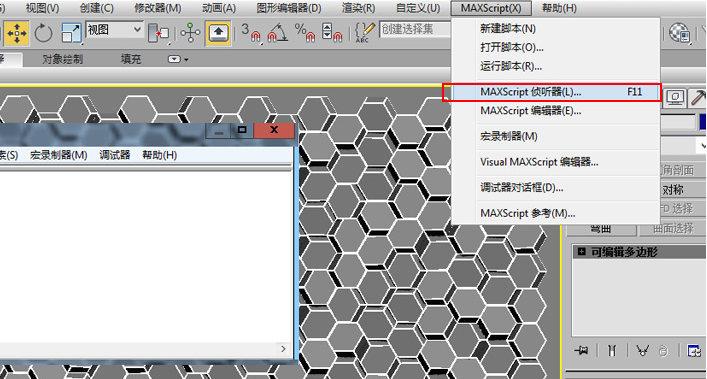Select 可编辑多边形 in the modifier stack
The image size is (707, 379).
coord(624,252)
